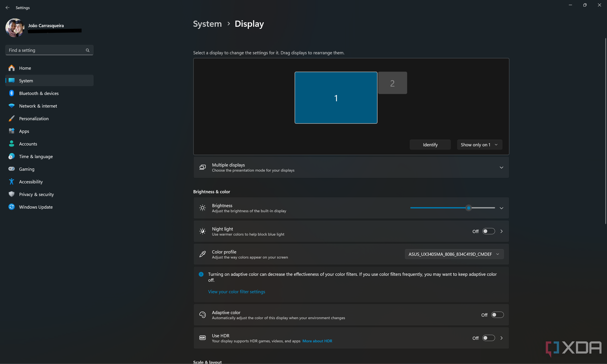
Task: Click the Use HDR icon
Action: tap(202, 337)
